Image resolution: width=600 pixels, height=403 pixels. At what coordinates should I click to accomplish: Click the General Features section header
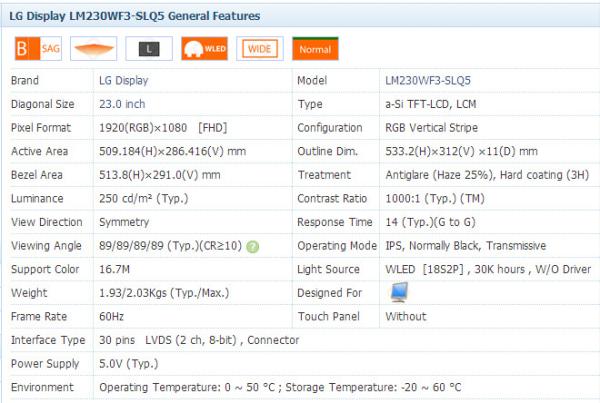click(x=135, y=16)
